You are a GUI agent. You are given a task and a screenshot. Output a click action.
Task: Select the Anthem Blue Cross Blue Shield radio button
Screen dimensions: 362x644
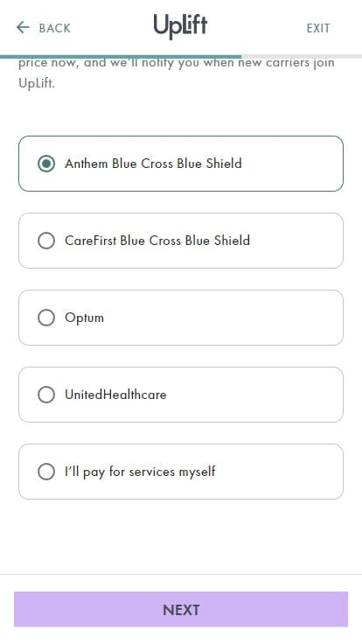coord(46,164)
